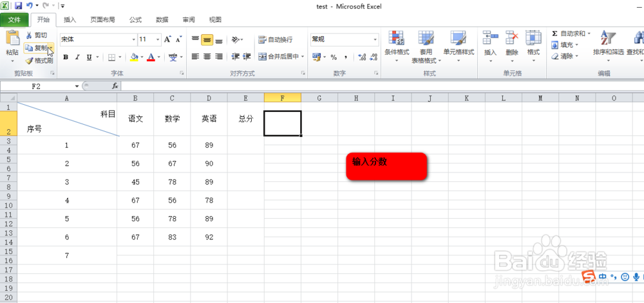The image size is (644, 303).
Task: Select the 总分 header cell
Action: [x=245, y=119]
